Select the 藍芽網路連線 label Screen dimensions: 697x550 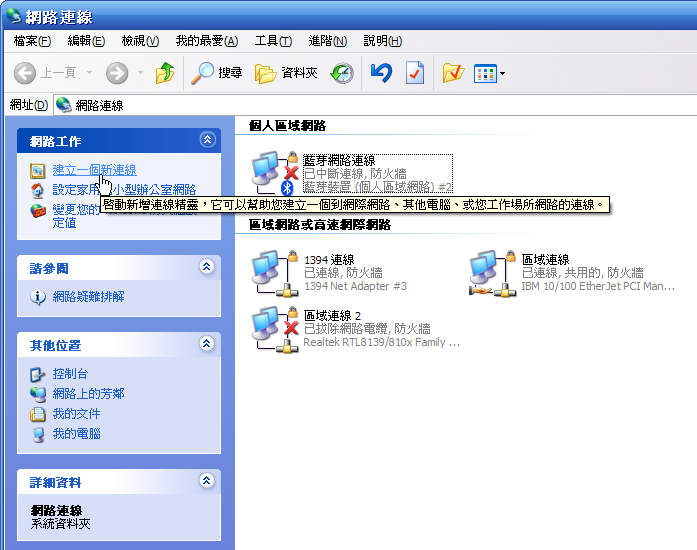[x=339, y=161]
